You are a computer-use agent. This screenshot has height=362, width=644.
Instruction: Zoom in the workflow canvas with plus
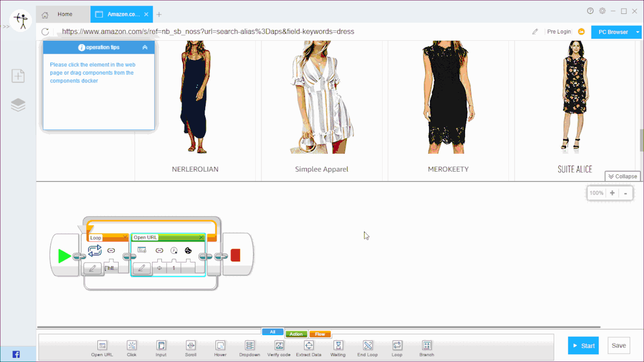(612, 193)
